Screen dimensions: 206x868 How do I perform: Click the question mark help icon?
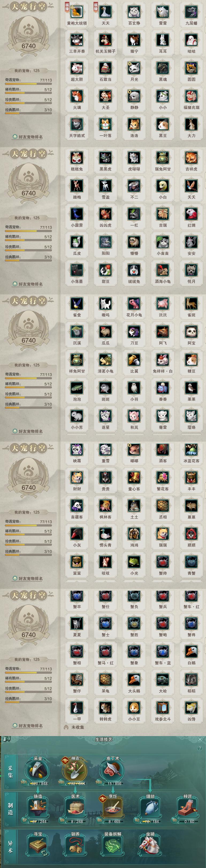200,748
